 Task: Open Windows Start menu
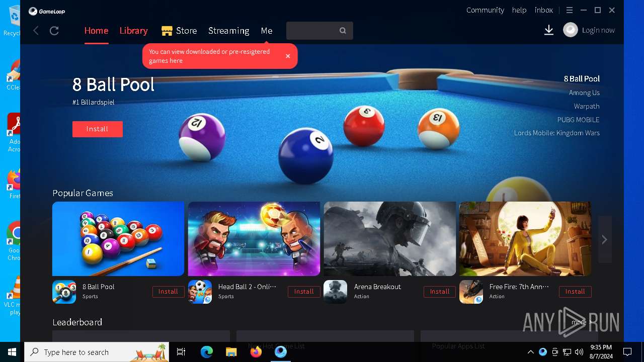point(12,352)
